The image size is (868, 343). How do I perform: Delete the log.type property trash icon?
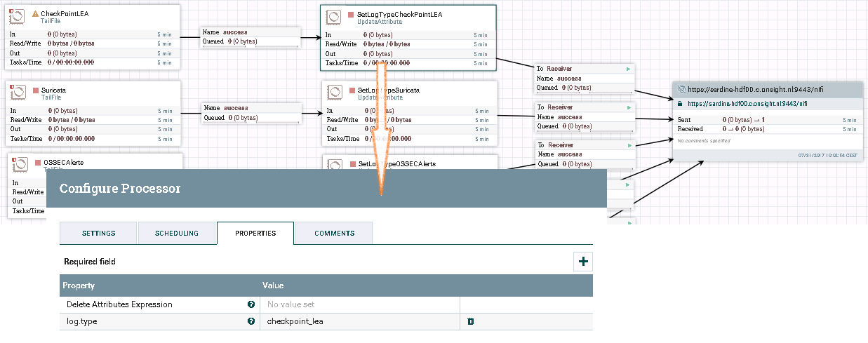click(471, 321)
